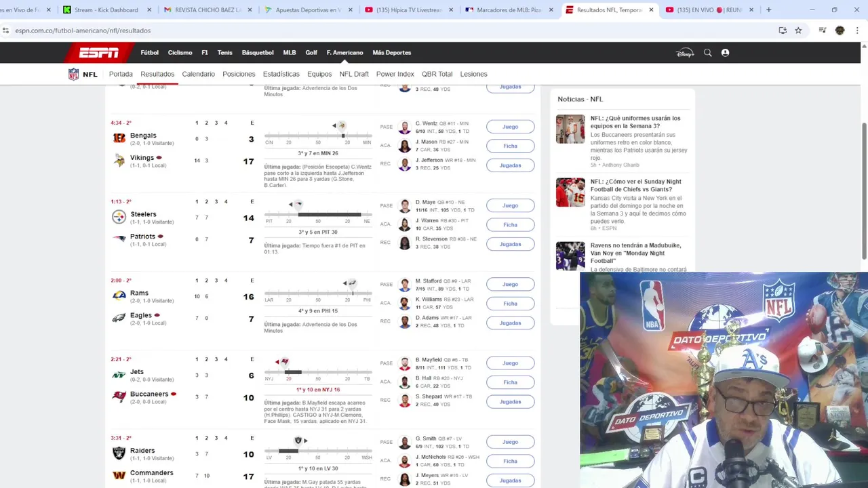Image resolution: width=868 pixels, height=488 pixels.
Task: Click the page vertical scrollbar
Action: [x=864, y=190]
